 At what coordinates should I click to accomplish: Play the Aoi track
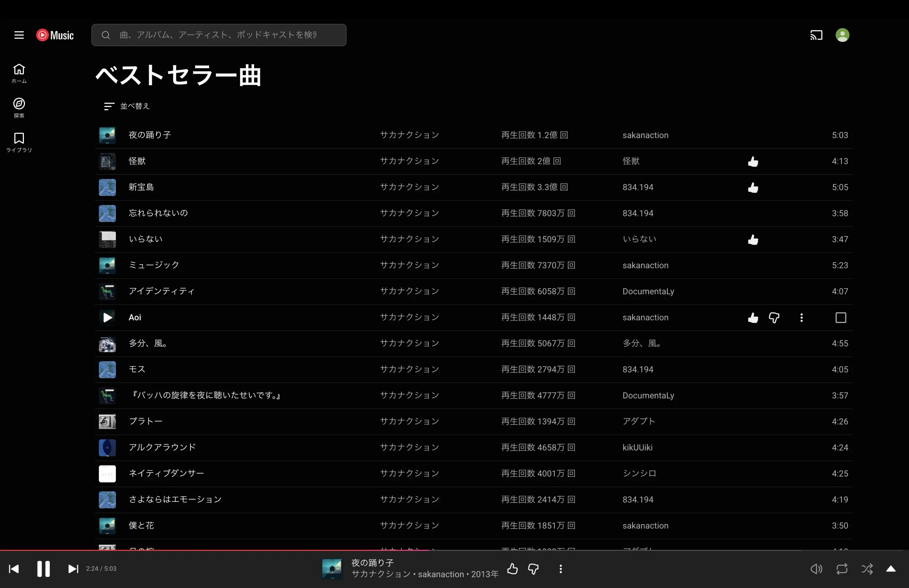click(107, 317)
